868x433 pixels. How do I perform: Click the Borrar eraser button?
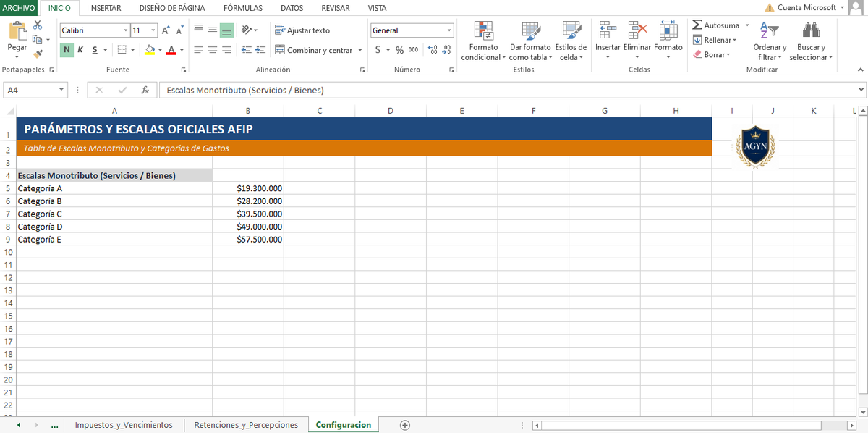(712, 54)
